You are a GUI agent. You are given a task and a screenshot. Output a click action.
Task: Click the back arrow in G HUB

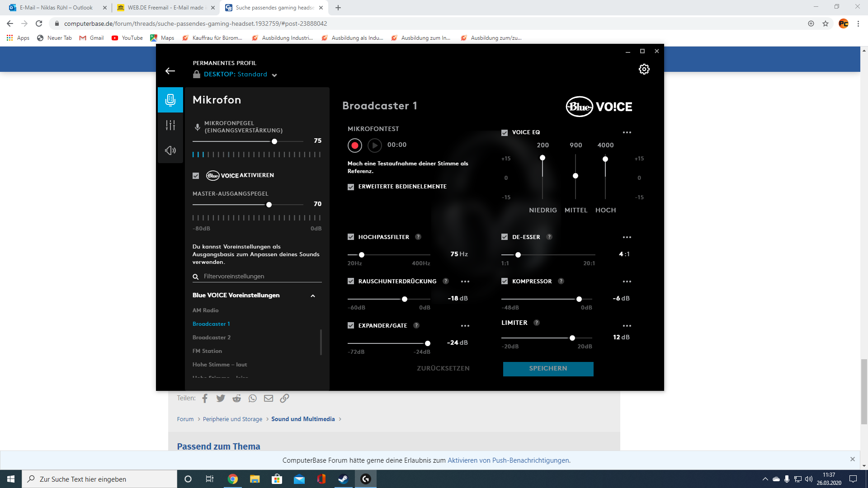coord(170,71)
